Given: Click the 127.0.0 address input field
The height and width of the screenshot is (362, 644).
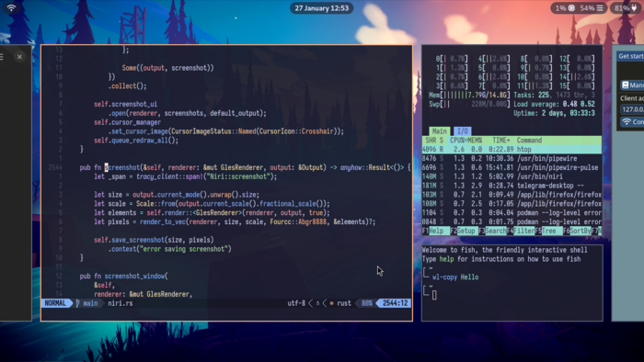Looking at the screenshot, I should tap(632, 109).
